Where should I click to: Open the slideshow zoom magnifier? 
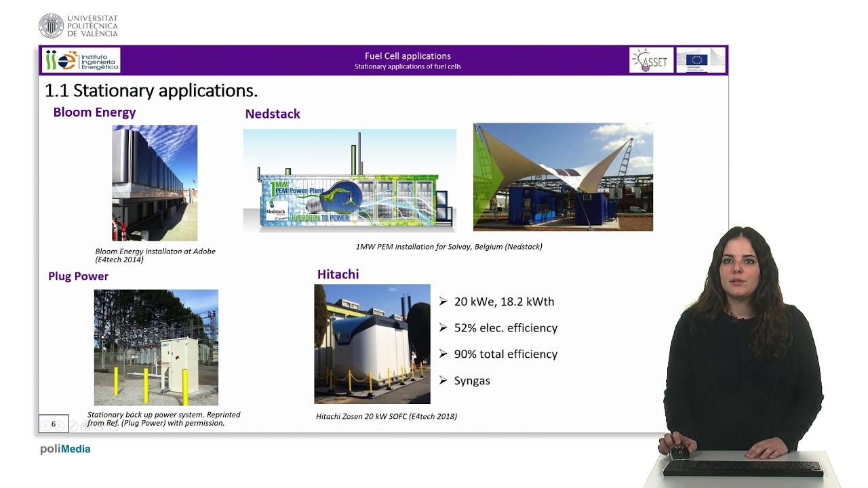(x=100, y=426)
